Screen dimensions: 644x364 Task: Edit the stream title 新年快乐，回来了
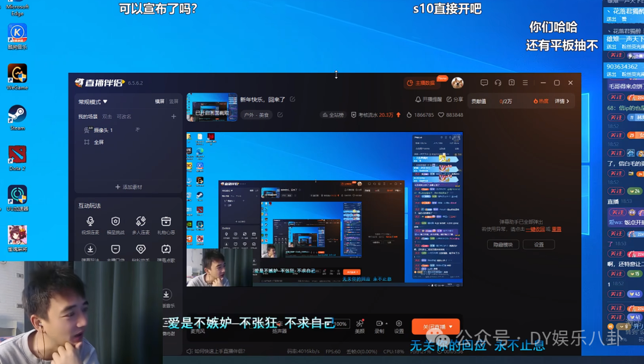point(292,100)
